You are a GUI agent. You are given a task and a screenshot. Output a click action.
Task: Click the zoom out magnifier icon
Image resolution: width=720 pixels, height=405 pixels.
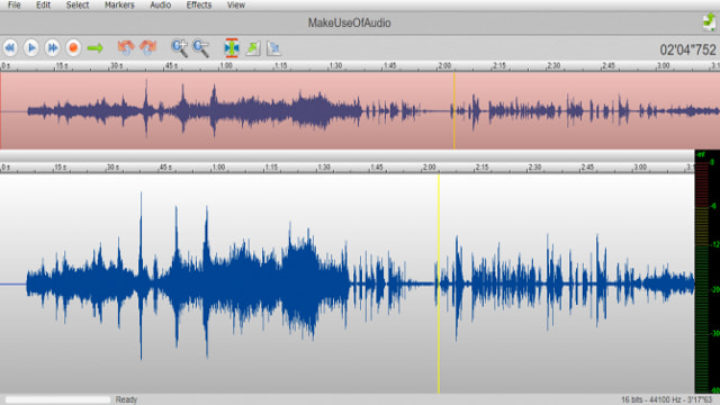[x=201, y=47]
